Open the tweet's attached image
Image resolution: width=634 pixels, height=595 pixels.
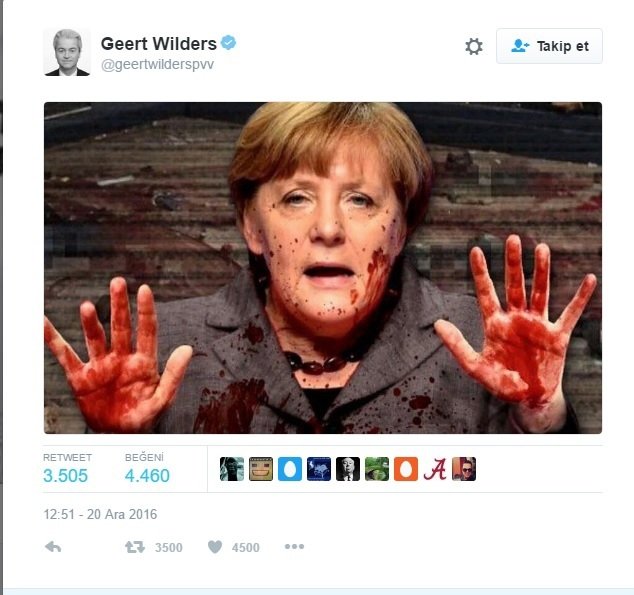coord(323,268)
